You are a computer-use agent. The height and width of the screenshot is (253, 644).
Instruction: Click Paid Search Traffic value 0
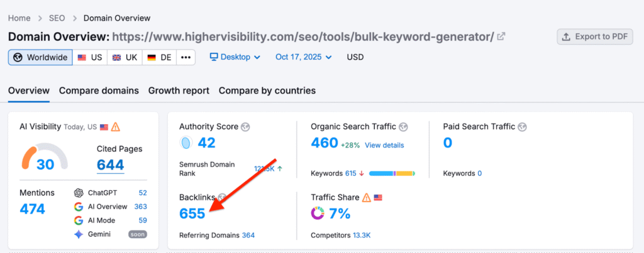coord(448,143)
